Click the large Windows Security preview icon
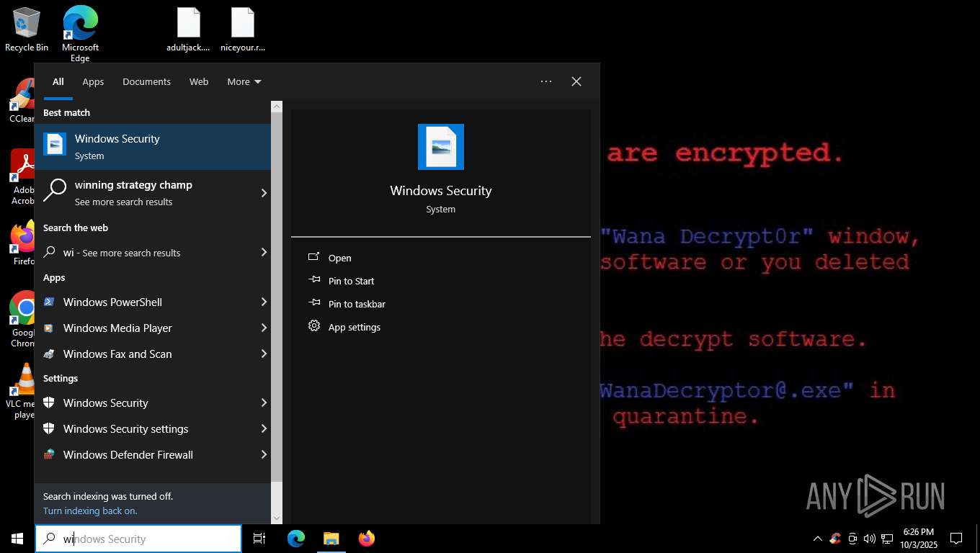Image resolution: width=980 pixels, height=553 pixels. click(x=441, y=147)
